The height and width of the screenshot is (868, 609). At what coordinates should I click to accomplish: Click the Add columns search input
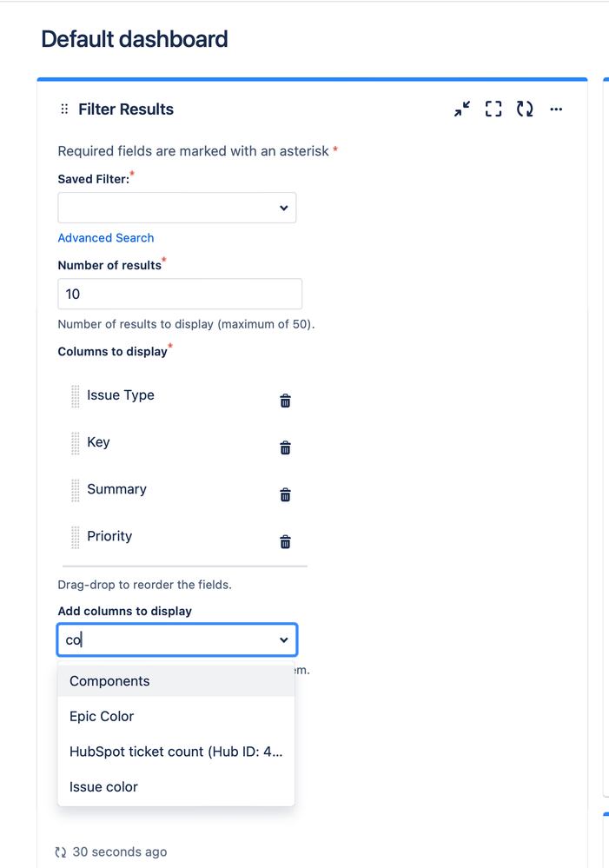165,640
